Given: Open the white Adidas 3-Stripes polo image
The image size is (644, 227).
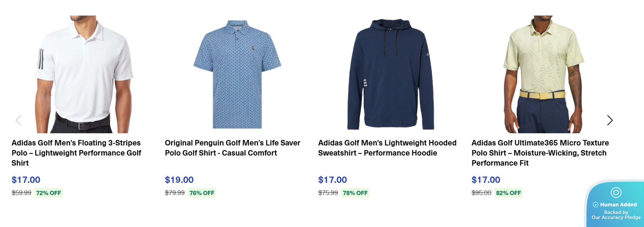Looking at the screenshot, I should [x=84, y=74].
